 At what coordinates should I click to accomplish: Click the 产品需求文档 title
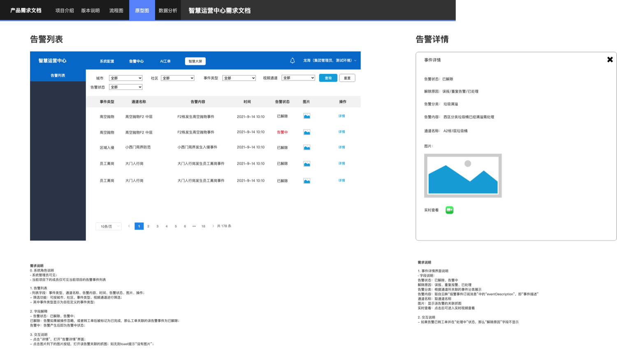coord(26,10)
